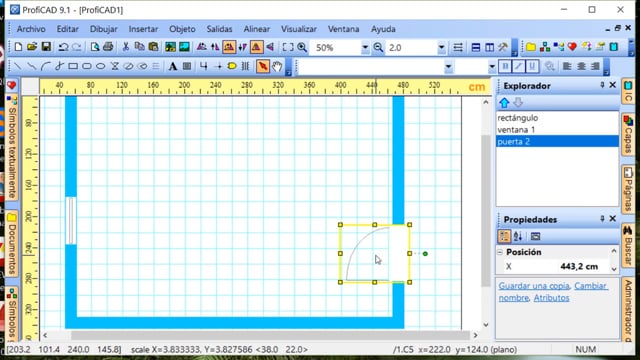Viewport: 640px width, 360px height.
Task: Open the Archivo menu
Action: (x=31, y=29)
